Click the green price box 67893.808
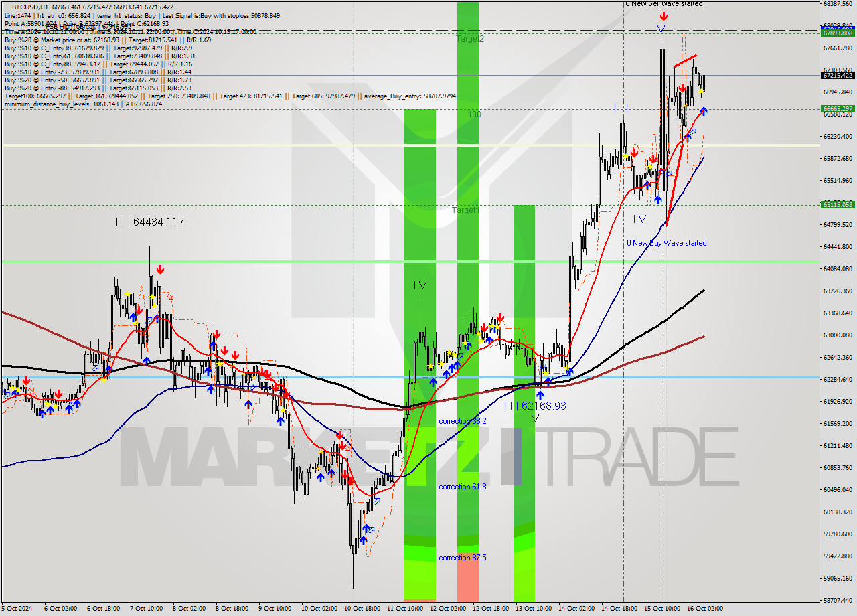Viewport: 857px width, 616px height. (838, 33)
